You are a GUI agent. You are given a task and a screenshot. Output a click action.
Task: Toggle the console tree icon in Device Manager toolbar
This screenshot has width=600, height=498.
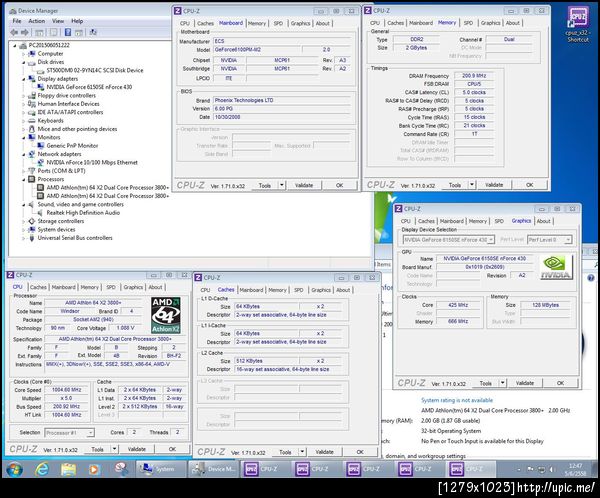tap(39, 33)
